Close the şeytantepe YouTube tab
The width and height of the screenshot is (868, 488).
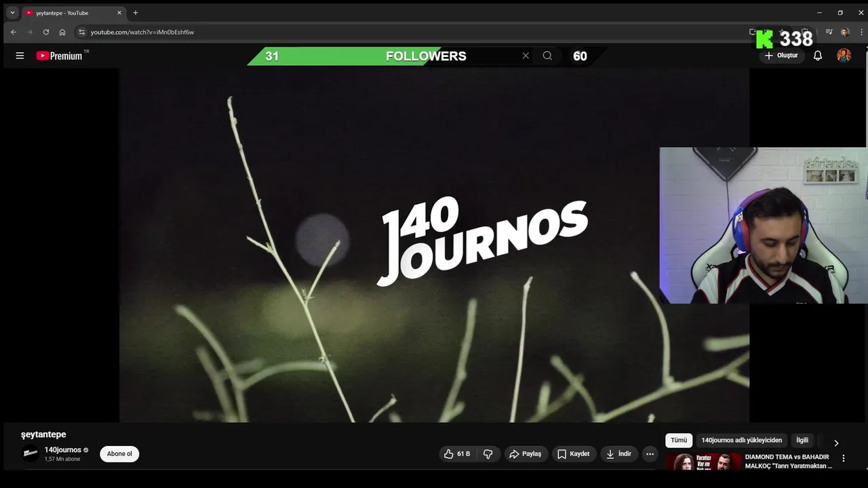coord(119,13)
